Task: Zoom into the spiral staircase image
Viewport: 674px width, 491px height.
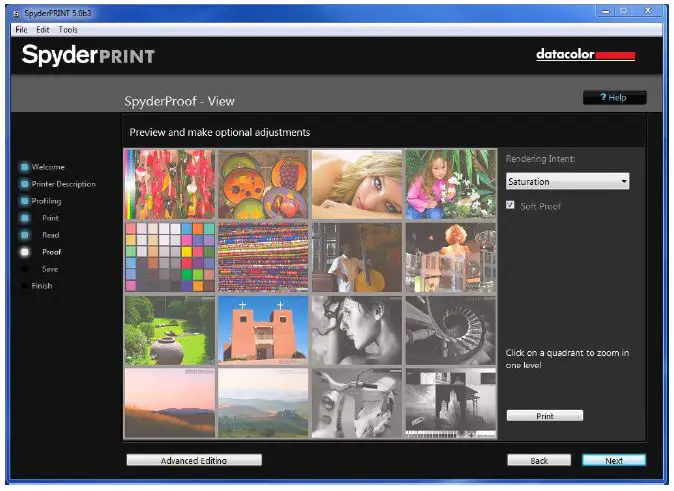Action: [450, 330]
